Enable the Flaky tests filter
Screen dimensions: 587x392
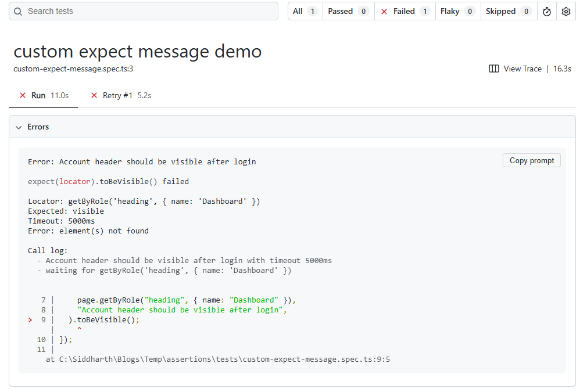(454, 11)
